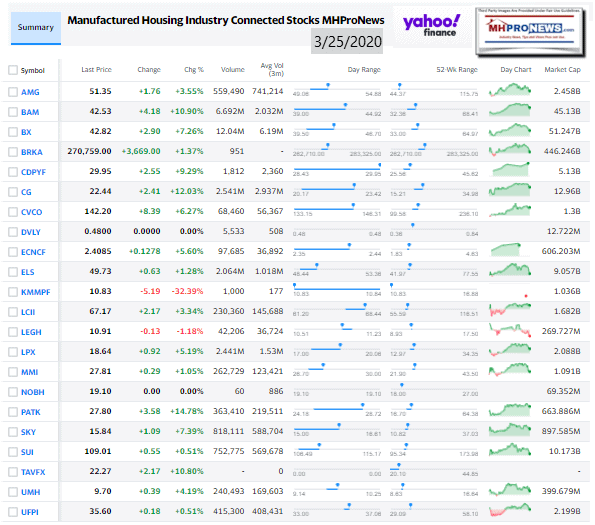Open the NOBH ticker link
The image size is (595, 525).
point(33,392)
